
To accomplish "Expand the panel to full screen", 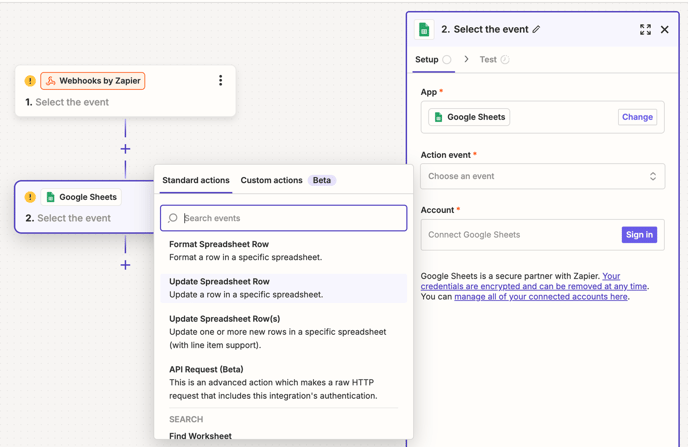I will click(645, 29).
